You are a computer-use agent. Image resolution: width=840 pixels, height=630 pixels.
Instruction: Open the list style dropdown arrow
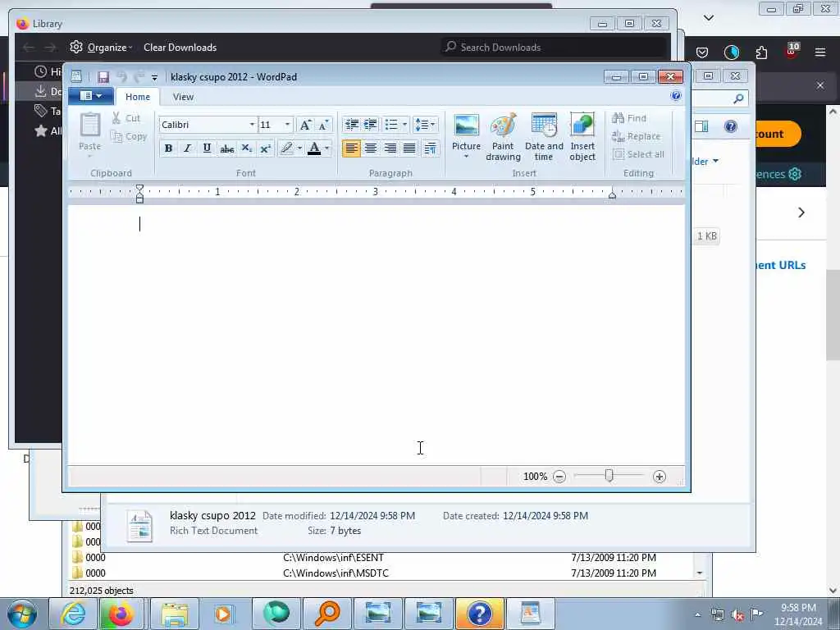(404, 125)
